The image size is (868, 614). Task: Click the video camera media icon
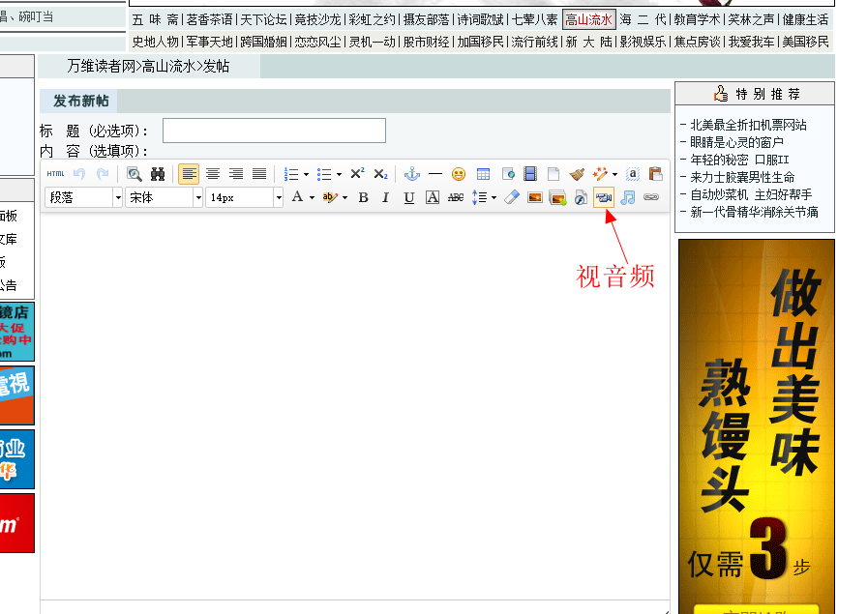604,197
